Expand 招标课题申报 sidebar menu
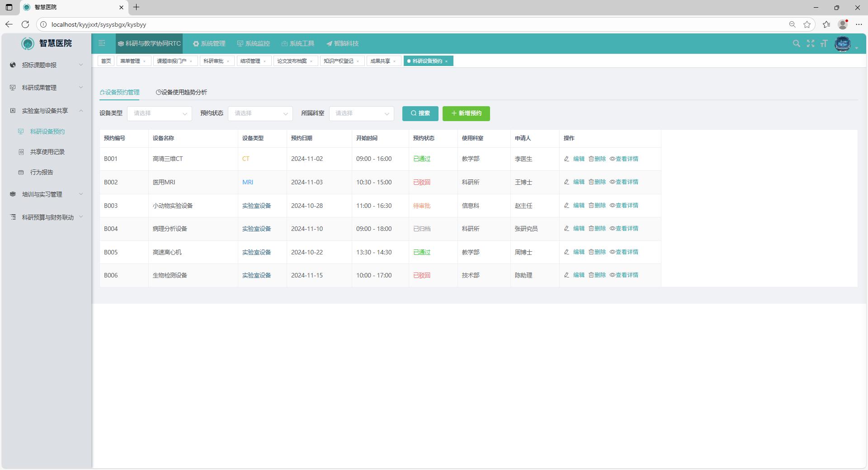Screen dimensions: 868x470 [x=46, y=65]
